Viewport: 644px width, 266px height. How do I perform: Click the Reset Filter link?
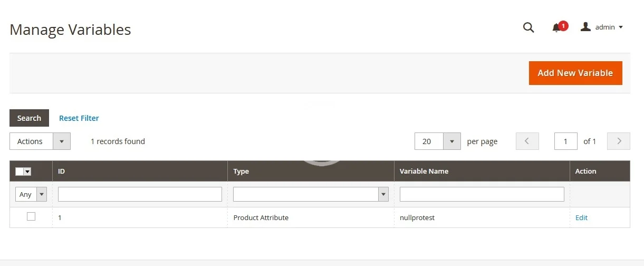pos(79,118)
